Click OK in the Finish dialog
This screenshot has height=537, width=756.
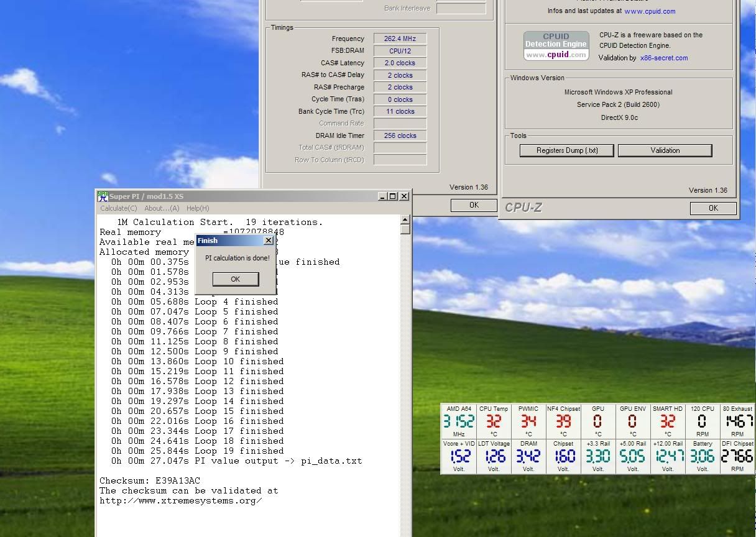(x=236, y=279)
